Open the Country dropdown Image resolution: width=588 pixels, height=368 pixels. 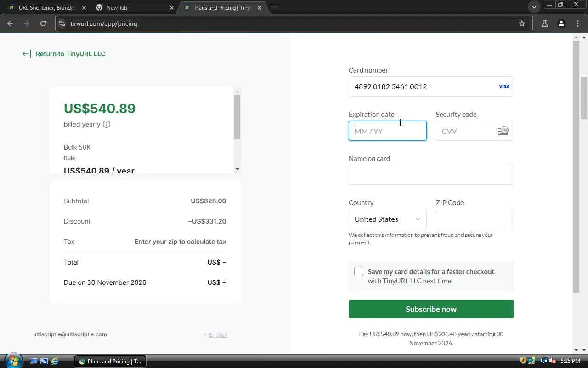(387, 219)
